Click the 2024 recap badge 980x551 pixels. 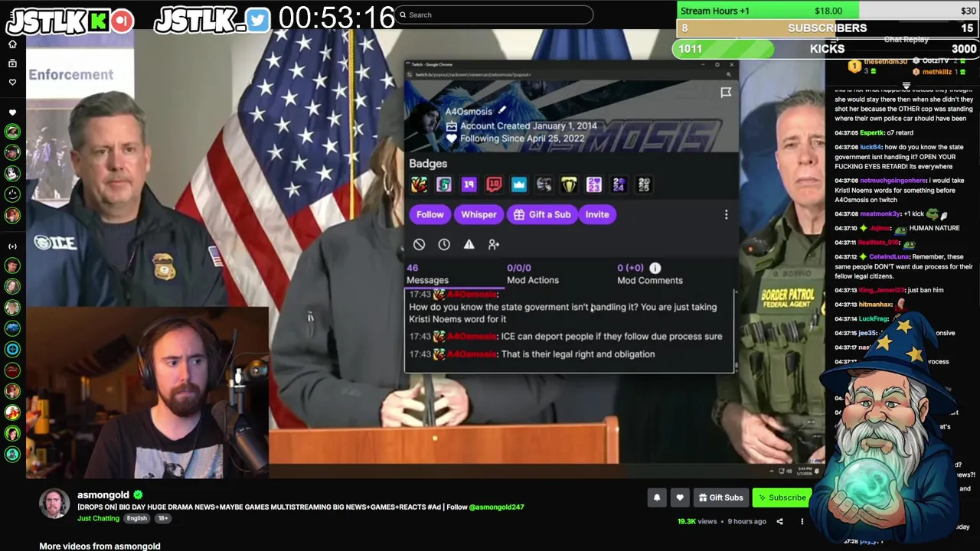[x=619, y=184]
